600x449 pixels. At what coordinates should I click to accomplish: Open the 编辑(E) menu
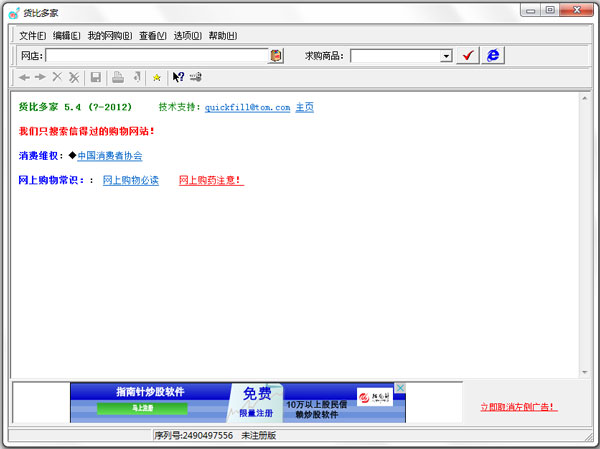tap(67, 36)
